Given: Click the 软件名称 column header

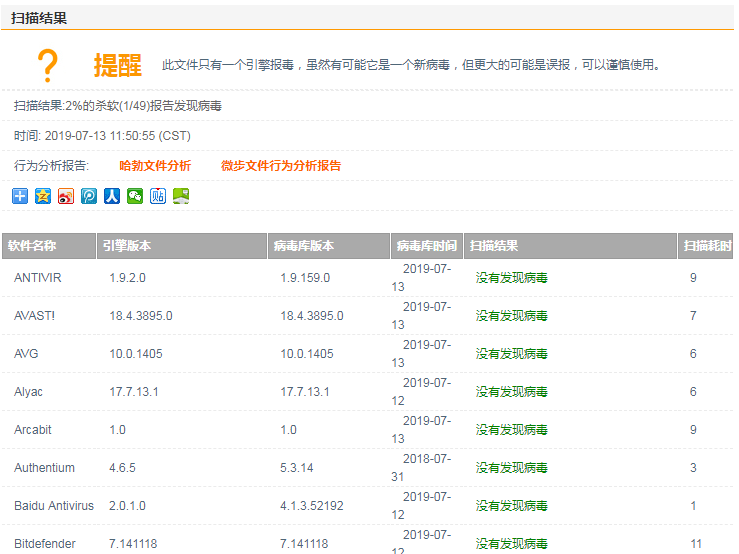Looking at the screenshot, I should pyautogui.click(x=33, y=246).
